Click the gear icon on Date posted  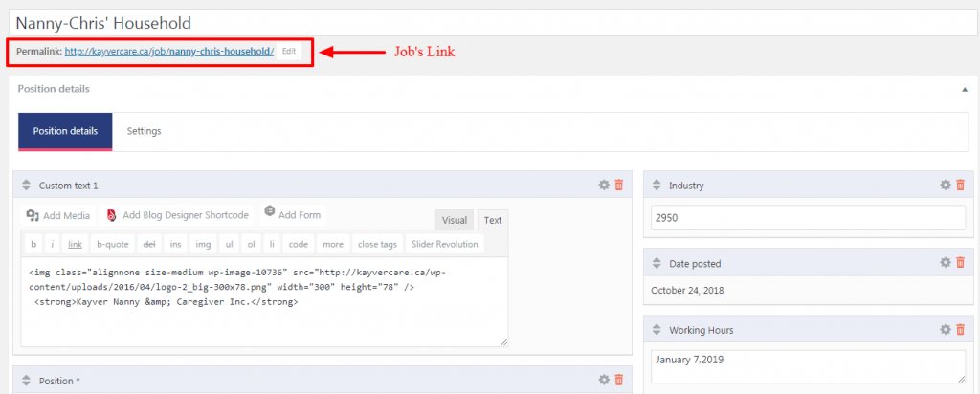point(946,263)
